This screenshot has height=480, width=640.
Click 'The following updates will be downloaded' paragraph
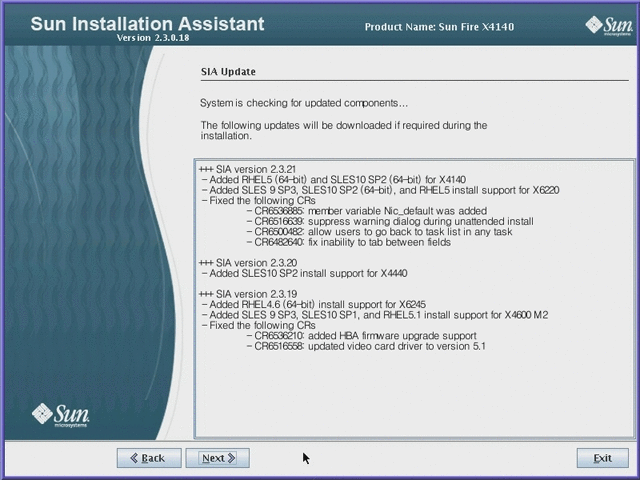click(x=344, y=131)
